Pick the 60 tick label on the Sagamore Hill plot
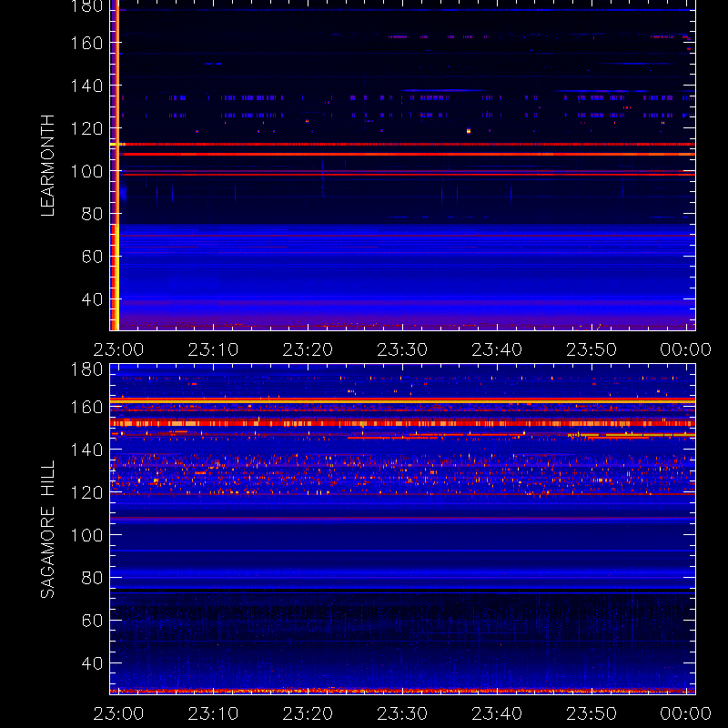728x728 pixels. click(92, 621)
